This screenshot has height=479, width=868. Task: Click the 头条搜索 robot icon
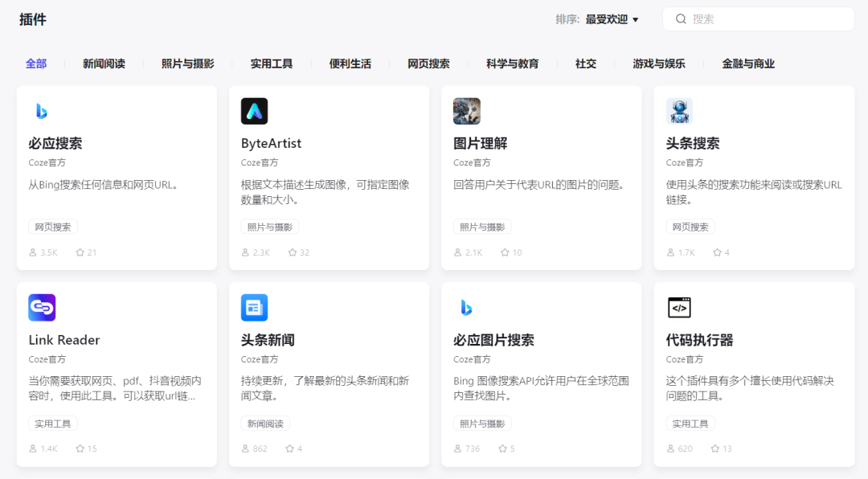click(x=679, y=110)
